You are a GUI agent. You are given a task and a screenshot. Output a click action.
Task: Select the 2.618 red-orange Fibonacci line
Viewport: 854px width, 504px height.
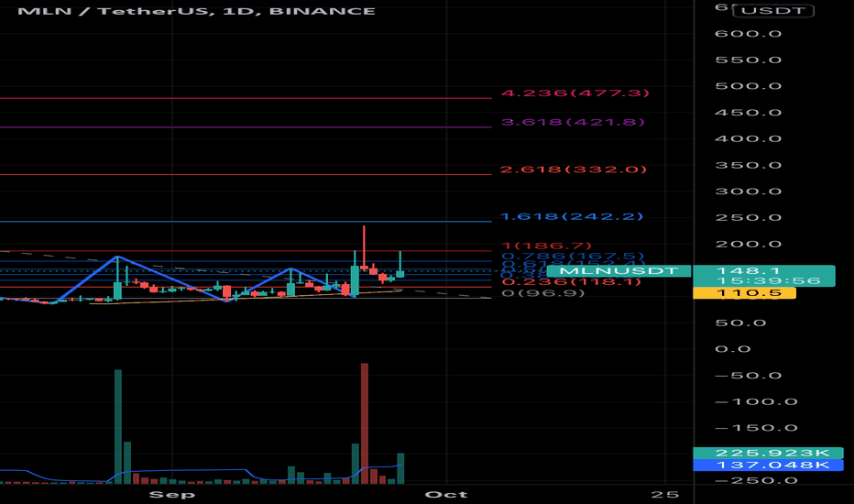coord(245,174)
